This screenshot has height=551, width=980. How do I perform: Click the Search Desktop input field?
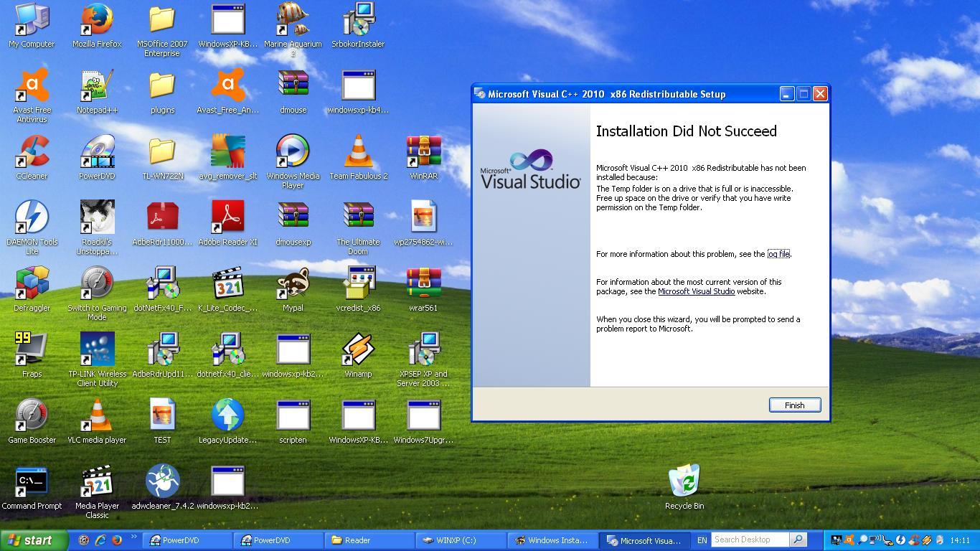click(x=750, y=540)
